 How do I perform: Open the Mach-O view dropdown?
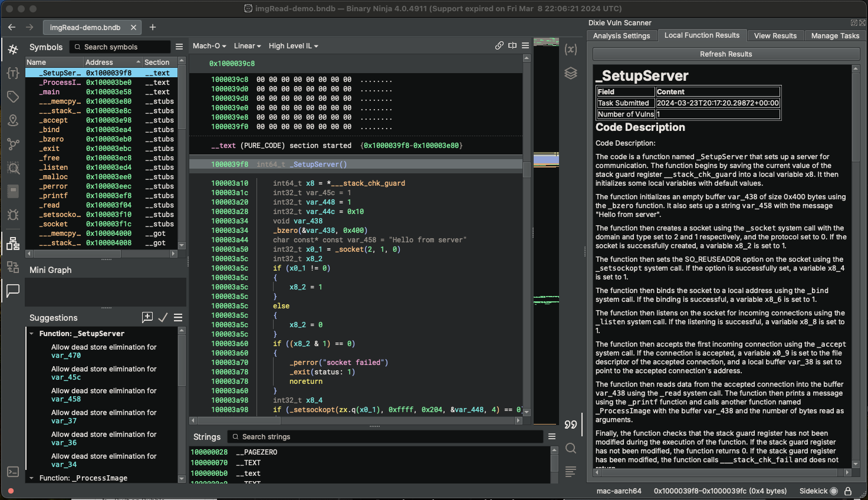209,46
